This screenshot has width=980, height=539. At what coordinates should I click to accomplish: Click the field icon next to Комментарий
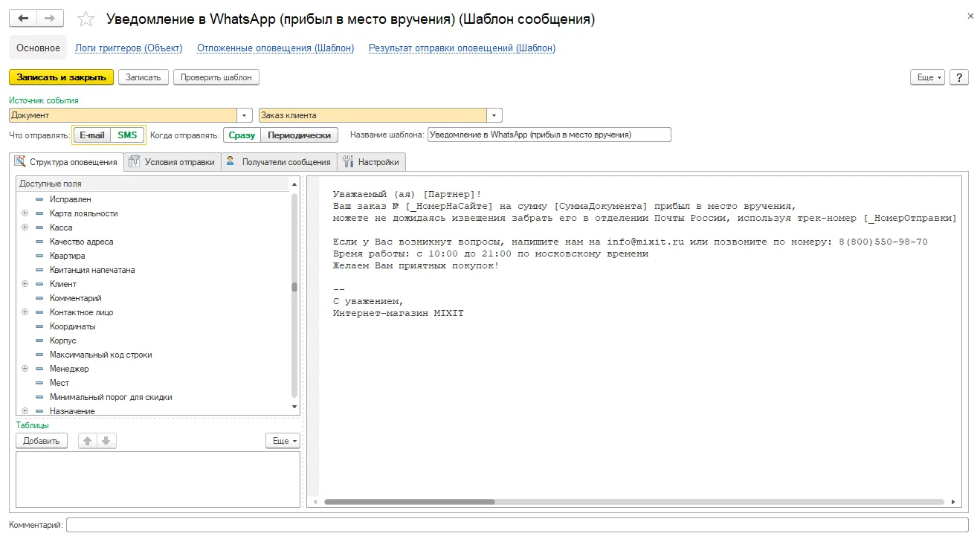[x=39, y=298]
